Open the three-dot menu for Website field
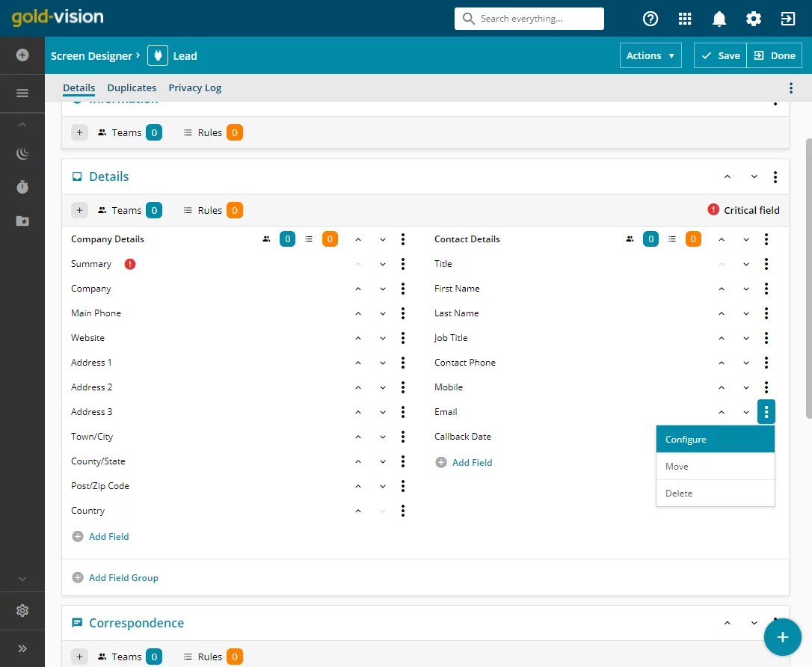Viewport: 812px width, 667px height. (x=403, y=338)
